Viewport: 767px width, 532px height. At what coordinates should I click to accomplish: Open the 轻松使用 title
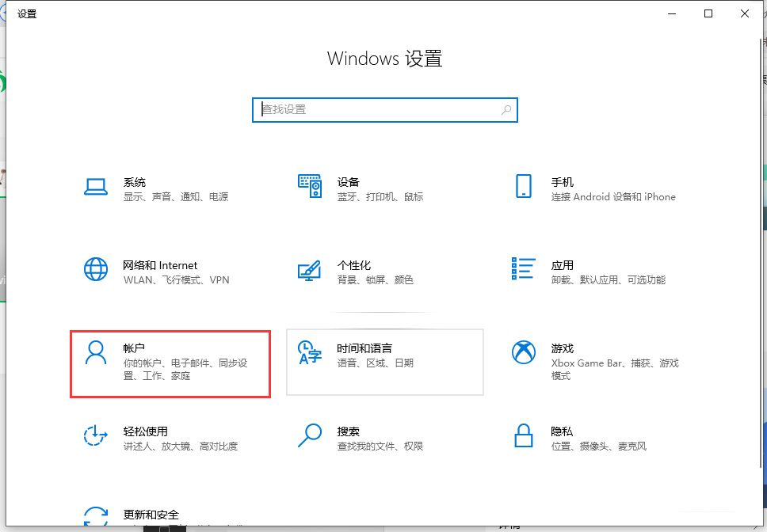click(145, 431)
